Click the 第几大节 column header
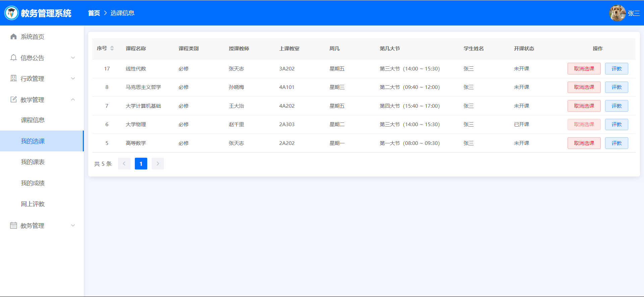Screen dimensions: 644x297 (390, 48)
